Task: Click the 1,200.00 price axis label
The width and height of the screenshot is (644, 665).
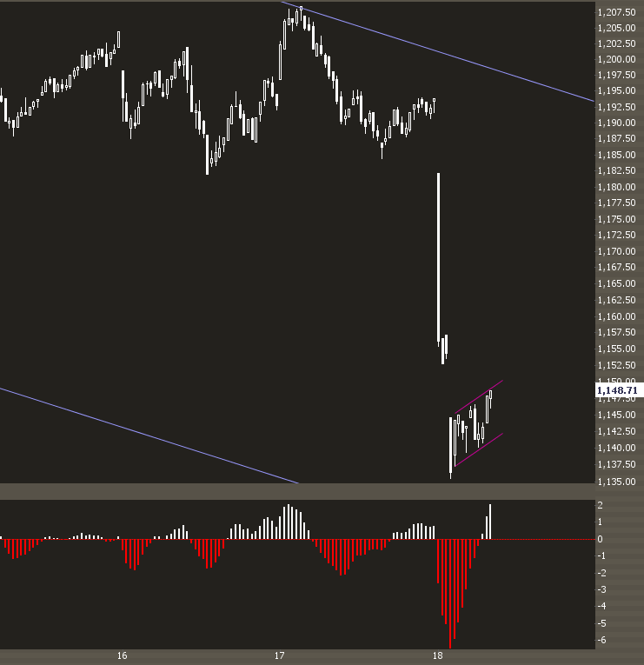Action: [616, 60]
